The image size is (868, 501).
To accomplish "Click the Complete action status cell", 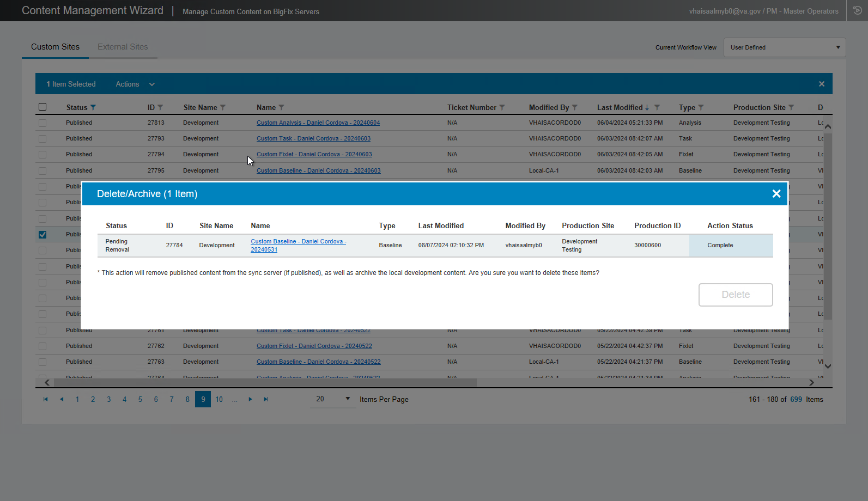I will tap(731, 245).
